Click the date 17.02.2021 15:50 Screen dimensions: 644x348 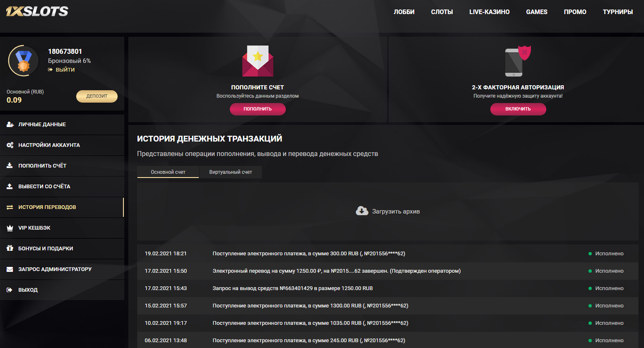(166, 271)
